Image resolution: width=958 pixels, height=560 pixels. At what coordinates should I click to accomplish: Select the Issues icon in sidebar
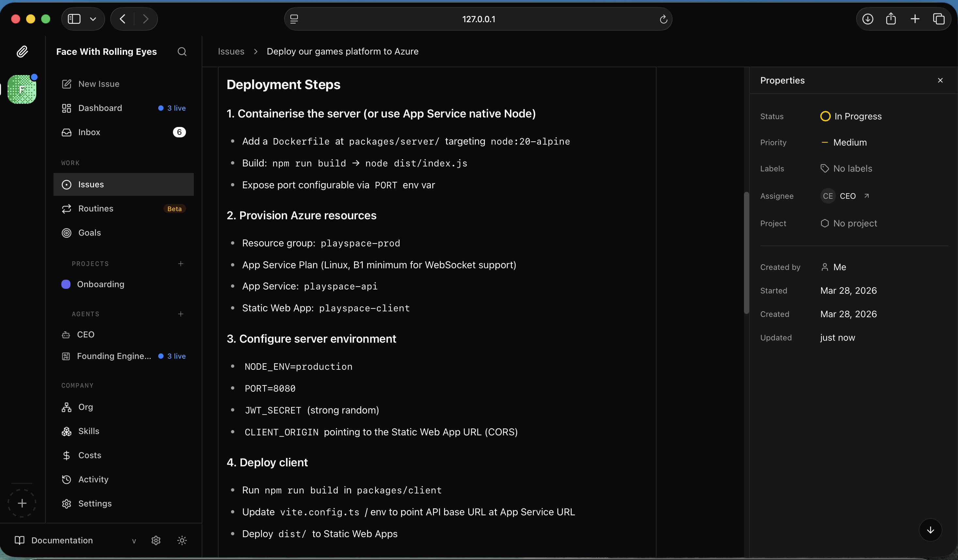(67, 184)
